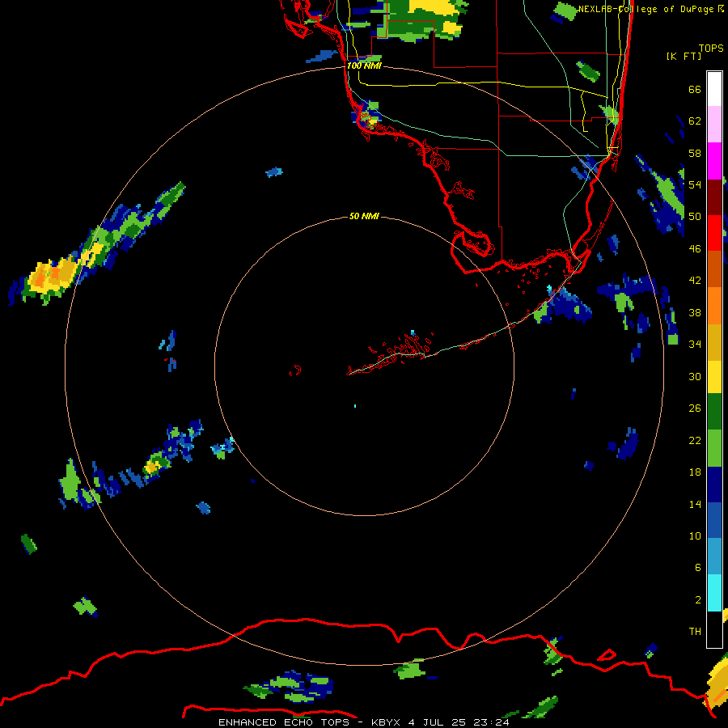728x728 pixels.
Task: Click the NEXLAB-College of DuPage credit text
Action: (650, 9)
